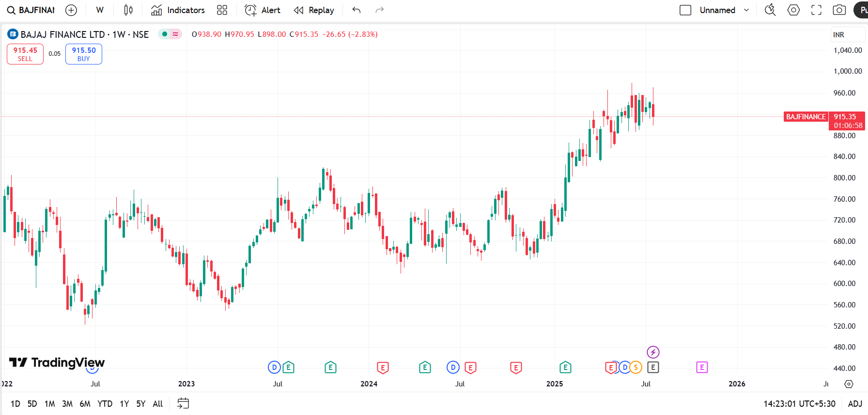Open the Indicators dialog

tap(178, 10)
